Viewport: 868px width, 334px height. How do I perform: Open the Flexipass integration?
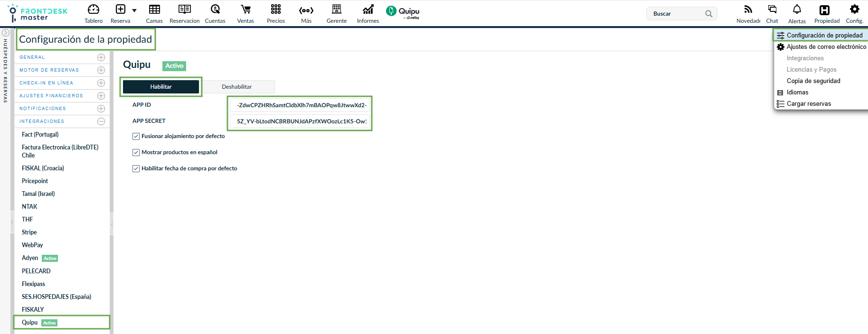pos(33,284)
